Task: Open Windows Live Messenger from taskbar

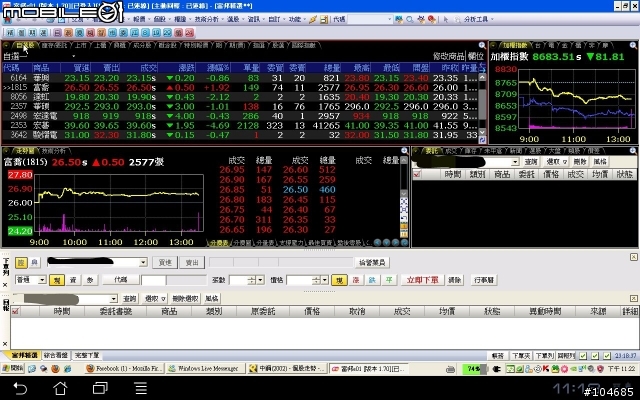Action: [x=206, y=369]
